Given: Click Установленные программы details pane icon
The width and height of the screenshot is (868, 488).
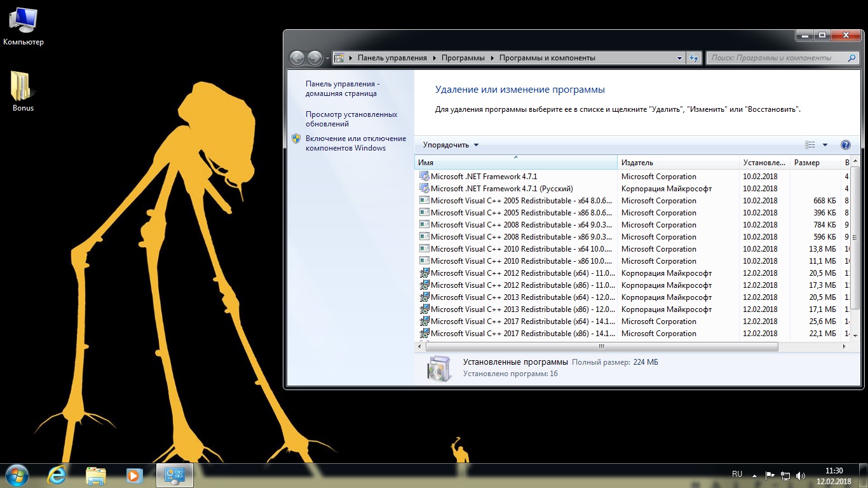Looking at the screenshot, I should click(x=439, y=369).
